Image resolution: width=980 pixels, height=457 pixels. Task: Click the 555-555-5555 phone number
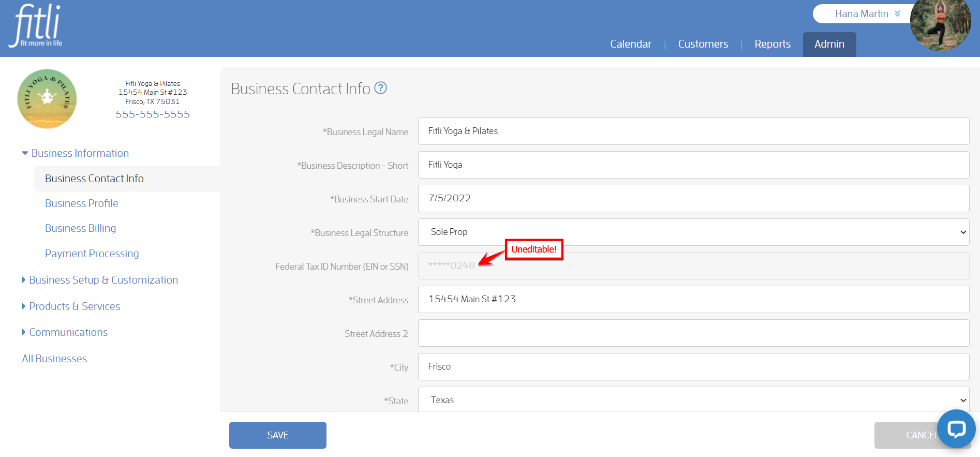(153, 114)
